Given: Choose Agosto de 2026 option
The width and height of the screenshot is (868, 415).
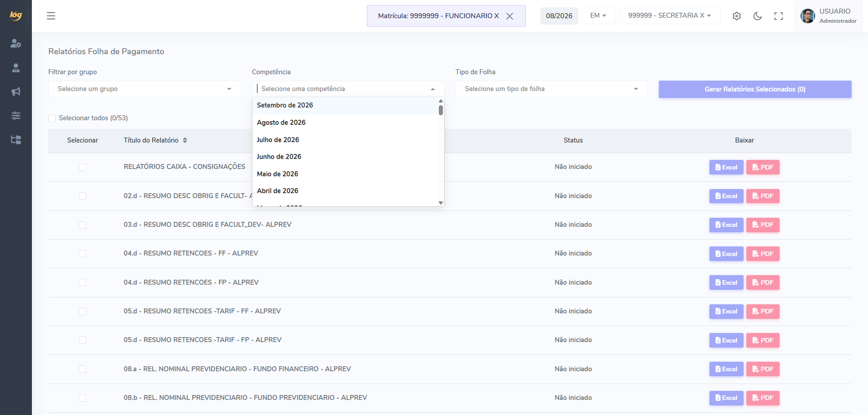Looking at the screenshot, I should pyautogui.click(x=345, y=123).
